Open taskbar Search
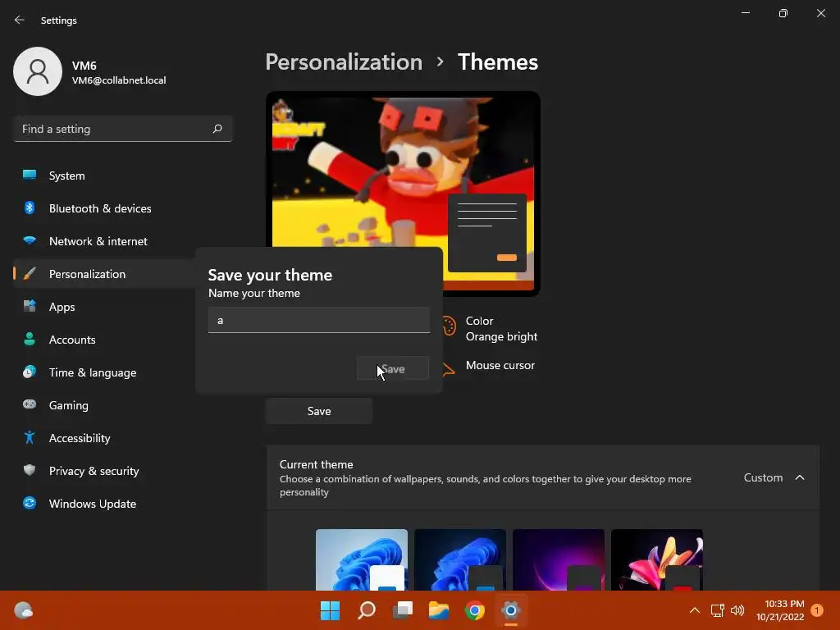840x630 pixels. 367,610
